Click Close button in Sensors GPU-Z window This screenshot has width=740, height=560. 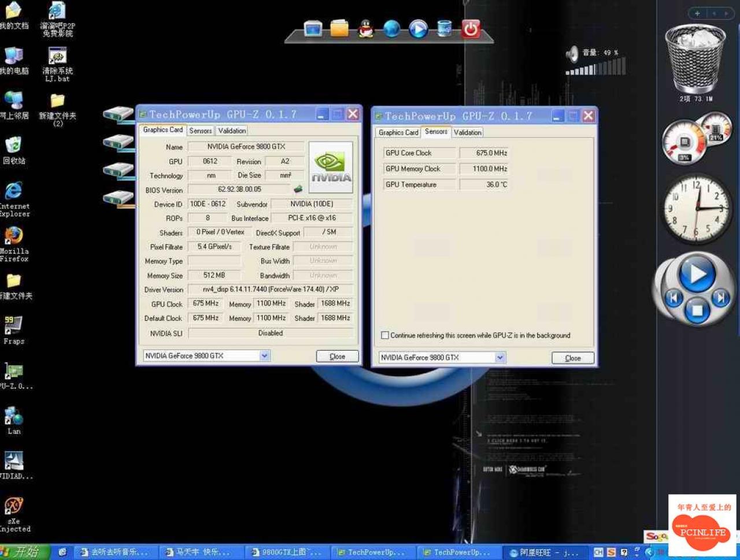pyautogui.click(x=573, y=358)
